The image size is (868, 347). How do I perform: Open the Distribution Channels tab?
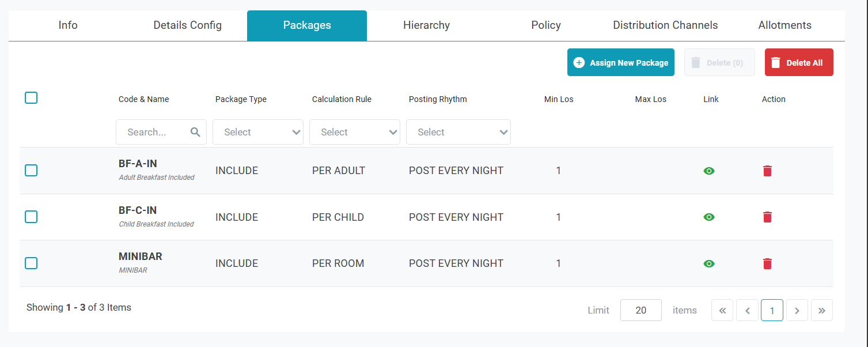pos(665,25)
